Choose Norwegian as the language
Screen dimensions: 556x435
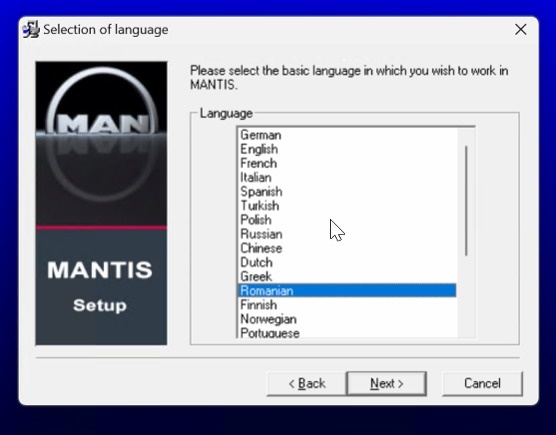click(x=346, y=319)
